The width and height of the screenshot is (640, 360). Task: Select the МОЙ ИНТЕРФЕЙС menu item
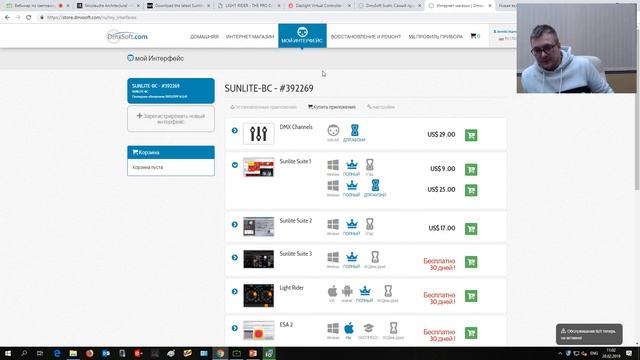(x=302, y=36)
